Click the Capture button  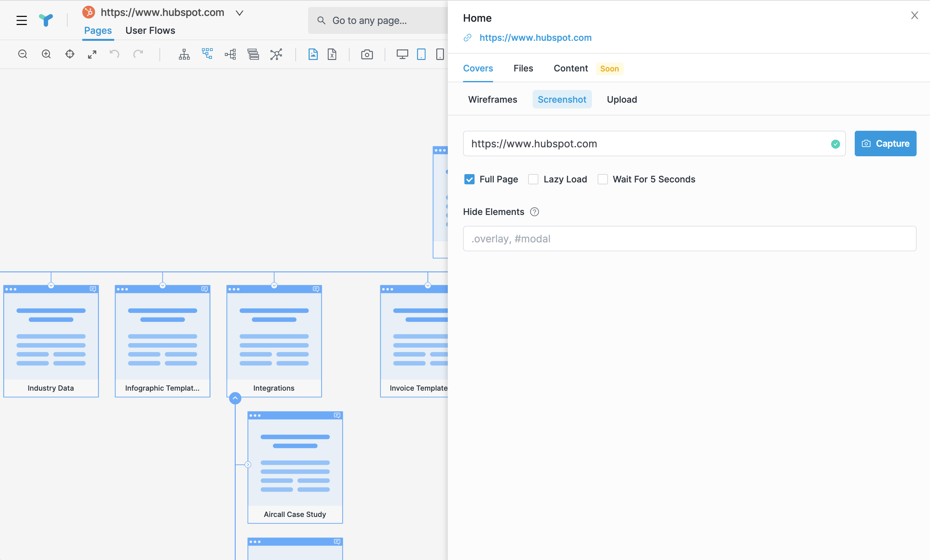point(885,144)
